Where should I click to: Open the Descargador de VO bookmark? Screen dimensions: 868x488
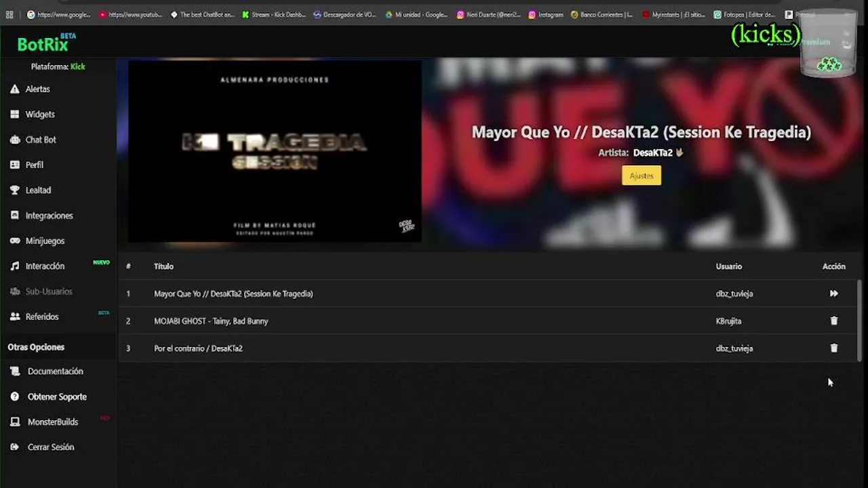click(x=345, y=14)
